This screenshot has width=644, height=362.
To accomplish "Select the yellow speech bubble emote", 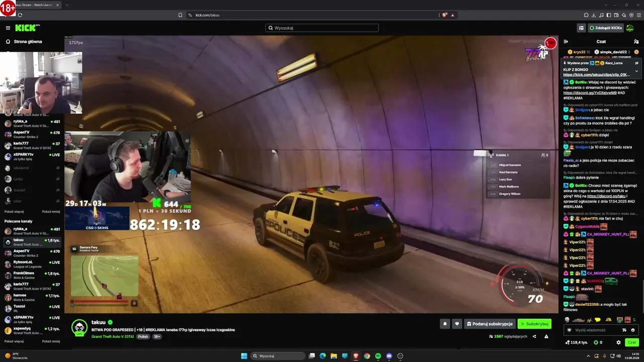I will [598, 320].
